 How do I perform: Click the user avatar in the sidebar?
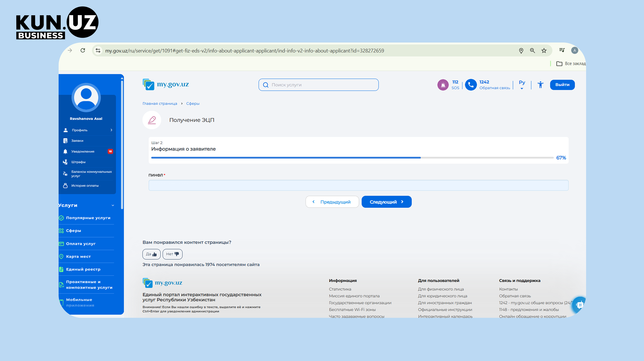[x=86, y=98]
